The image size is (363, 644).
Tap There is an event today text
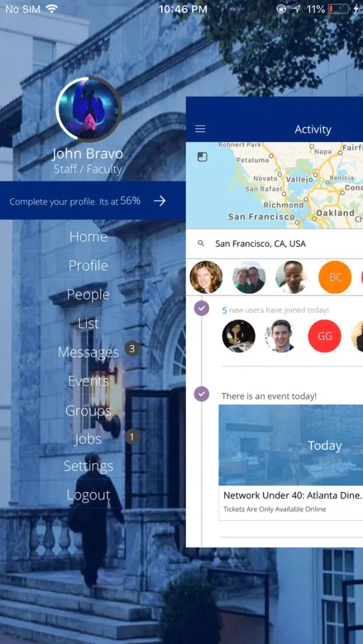pyautogui.click(x=270, y=396)
